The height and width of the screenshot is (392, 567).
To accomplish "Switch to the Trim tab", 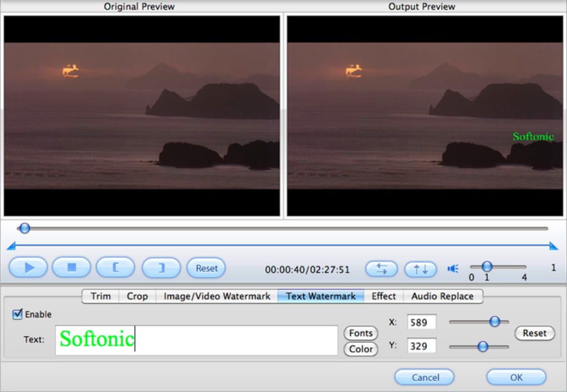I will [x=101, y=296].
